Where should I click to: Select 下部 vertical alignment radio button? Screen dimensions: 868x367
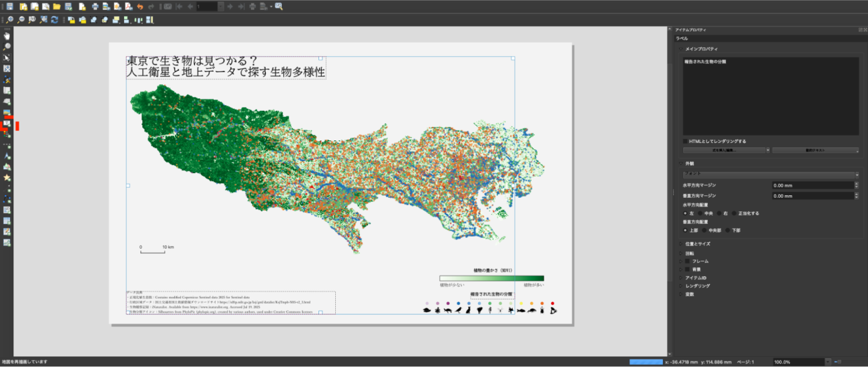(x=728, y=230)
